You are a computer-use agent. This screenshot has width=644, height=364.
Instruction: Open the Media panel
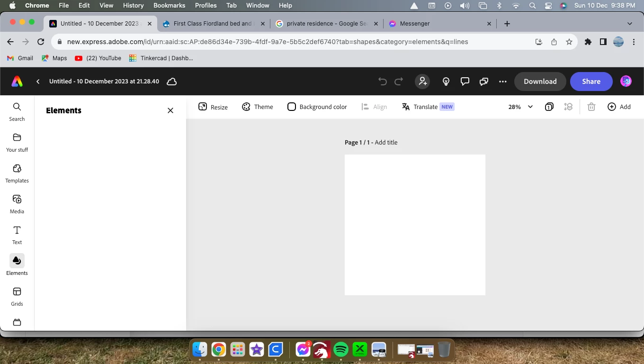click(17, 204)
